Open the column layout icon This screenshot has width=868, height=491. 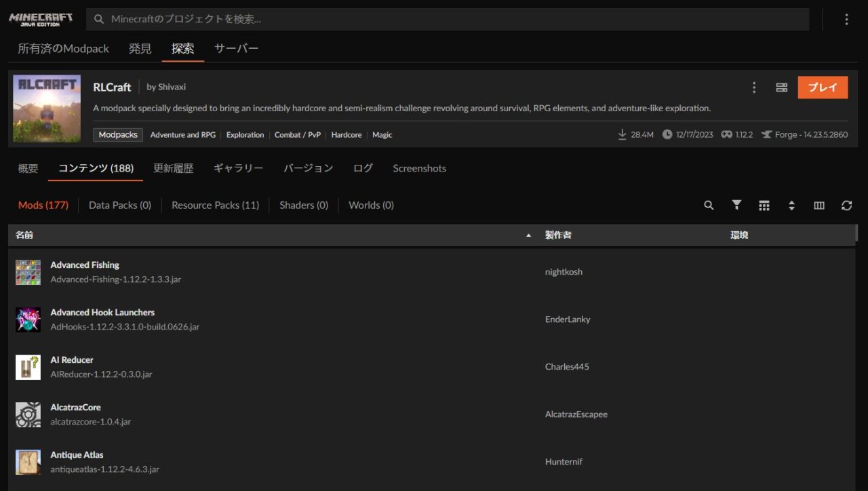[819, 205]
